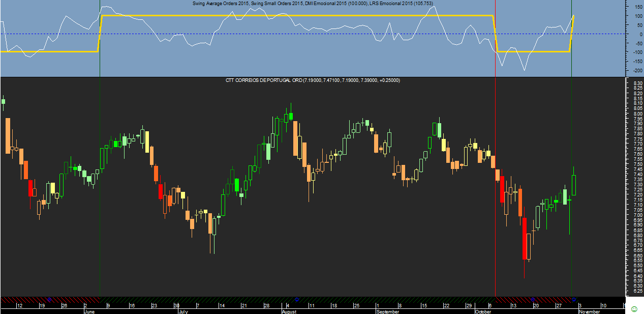This screenshot has width=644, height=314.
Task: Click the blue ribbon marker near early August
Action: click(x=297, y=299)
